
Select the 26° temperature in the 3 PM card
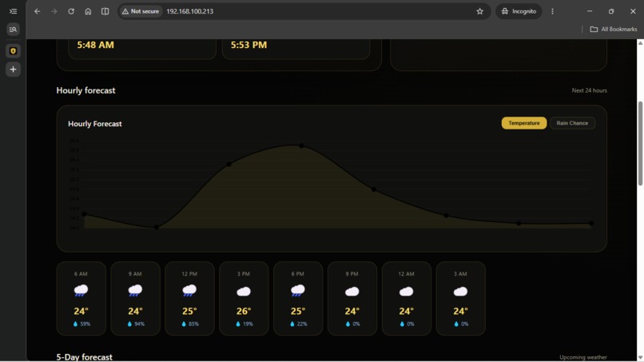tap(244, 311)
